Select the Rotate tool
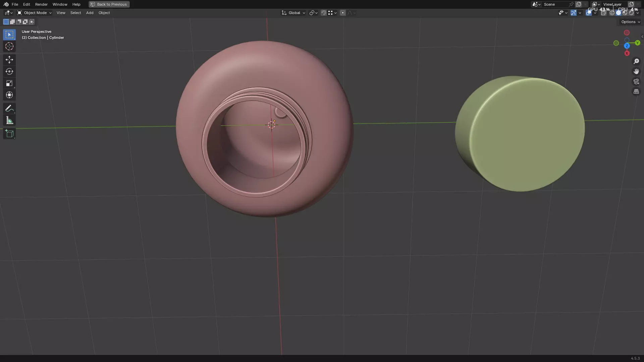 (x=9, y=71)
